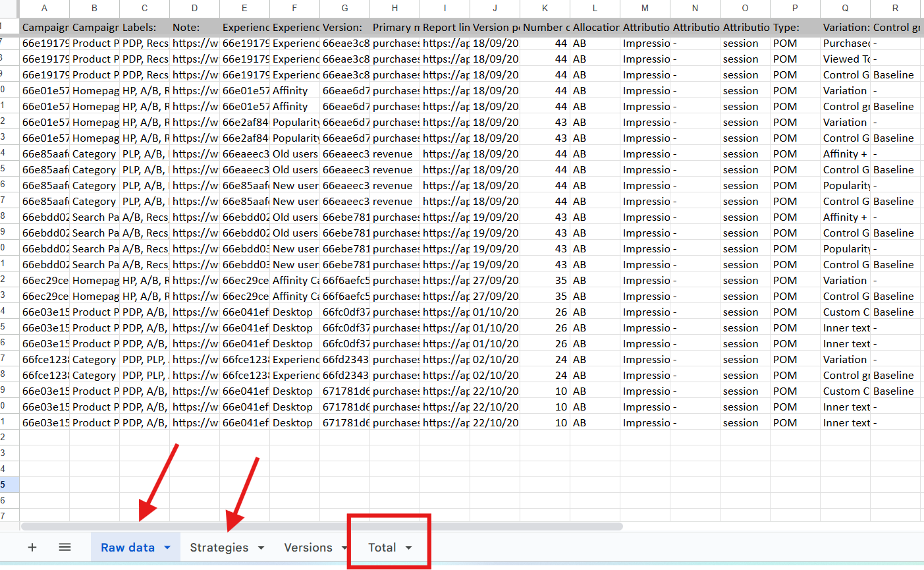Select the "Labels:" header cell
The height and width of the screenshot is (570, 924).
(144, 27)
